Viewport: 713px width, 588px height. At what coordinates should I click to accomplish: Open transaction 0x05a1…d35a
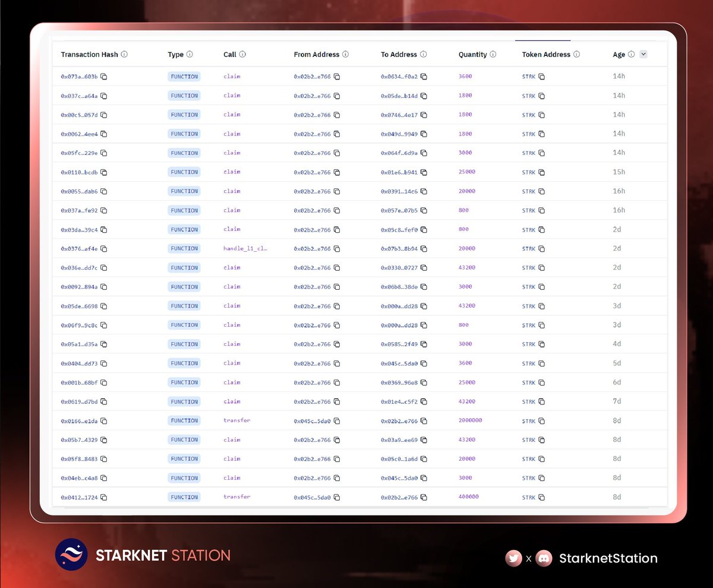(79, 344)
